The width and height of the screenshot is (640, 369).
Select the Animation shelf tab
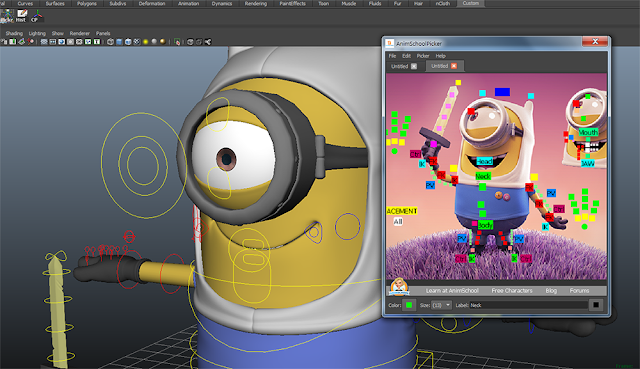coord(189,3)
